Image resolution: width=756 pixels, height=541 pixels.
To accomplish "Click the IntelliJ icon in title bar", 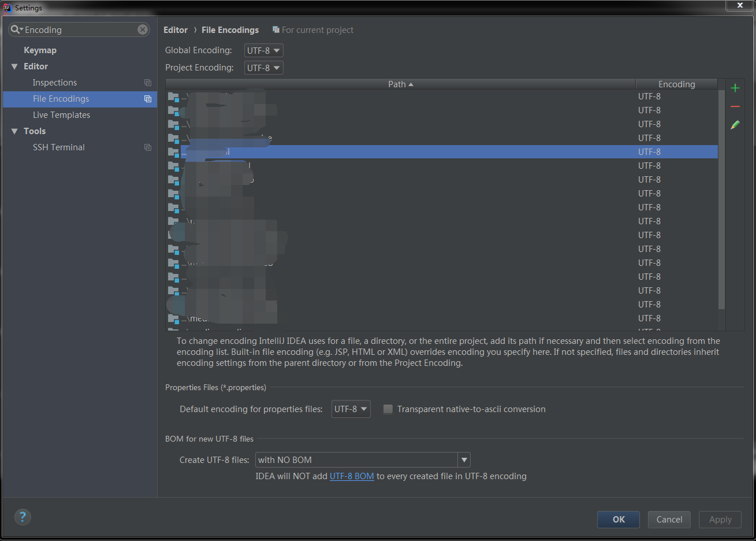I will [x=8, y=8].
